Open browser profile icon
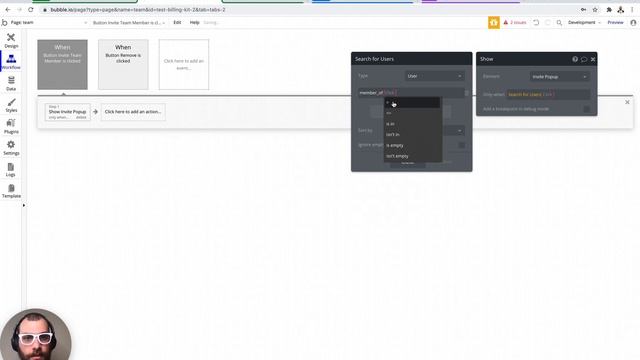The width and height of the screenshot is (640, 360). (x=620, y=9)
